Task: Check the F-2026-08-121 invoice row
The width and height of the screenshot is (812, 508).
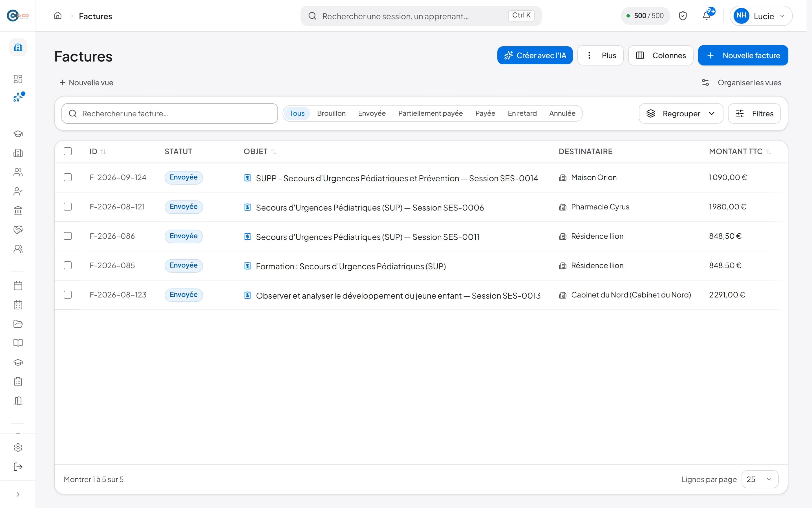Action: pyautogui.click(x=68, y=206)
